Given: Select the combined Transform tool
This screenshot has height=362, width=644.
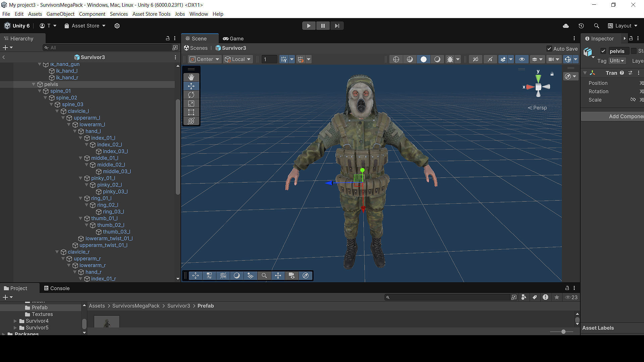Looking at the screenshot, I should (x=191, y=121).
